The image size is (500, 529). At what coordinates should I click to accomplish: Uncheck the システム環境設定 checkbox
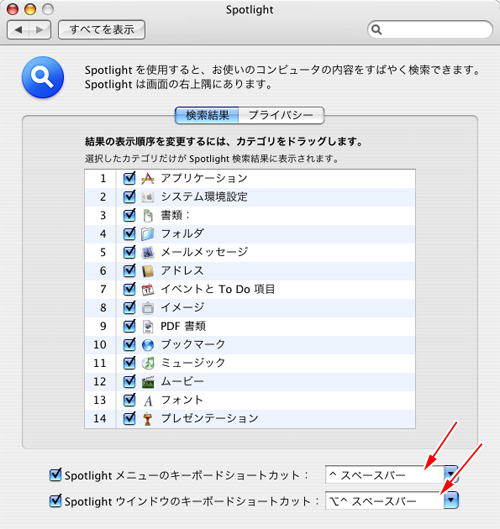(x=129, y=197)
